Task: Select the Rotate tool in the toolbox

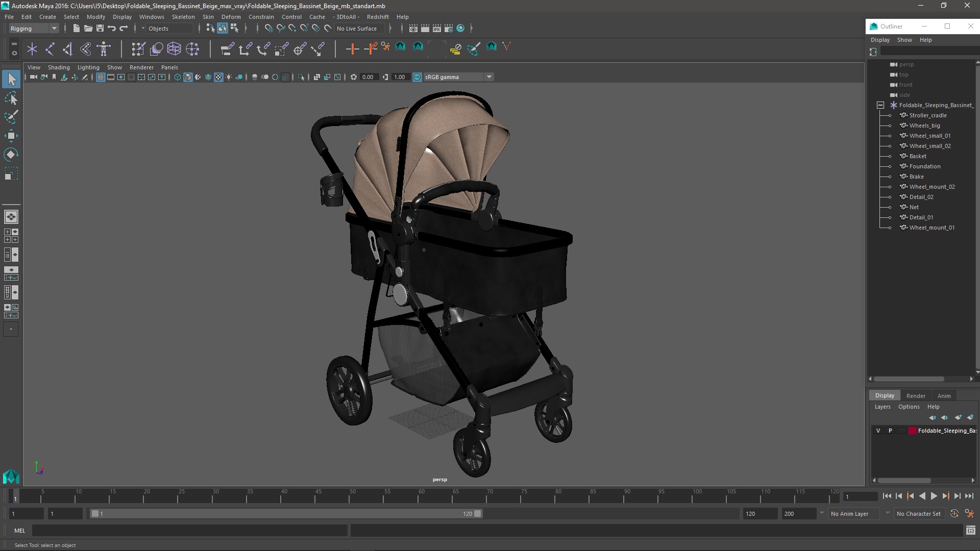Action: (11, 155)
